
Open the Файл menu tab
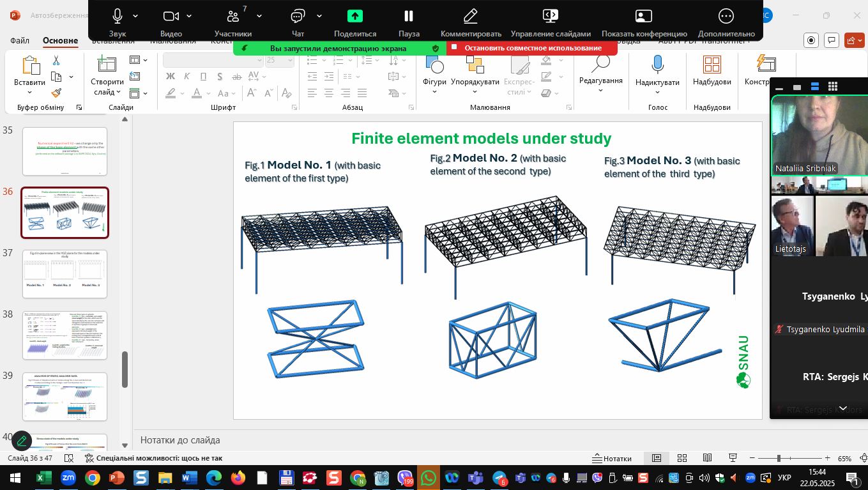(20, 40)
